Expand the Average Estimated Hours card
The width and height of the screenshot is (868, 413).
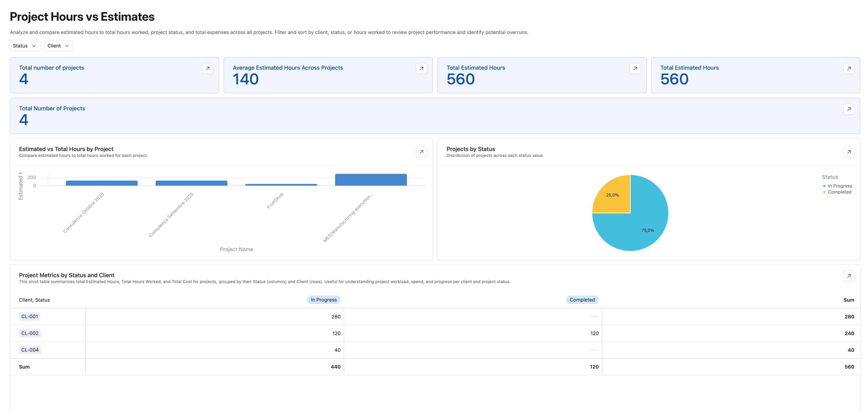pyautogui.click(x=422, y=68)
